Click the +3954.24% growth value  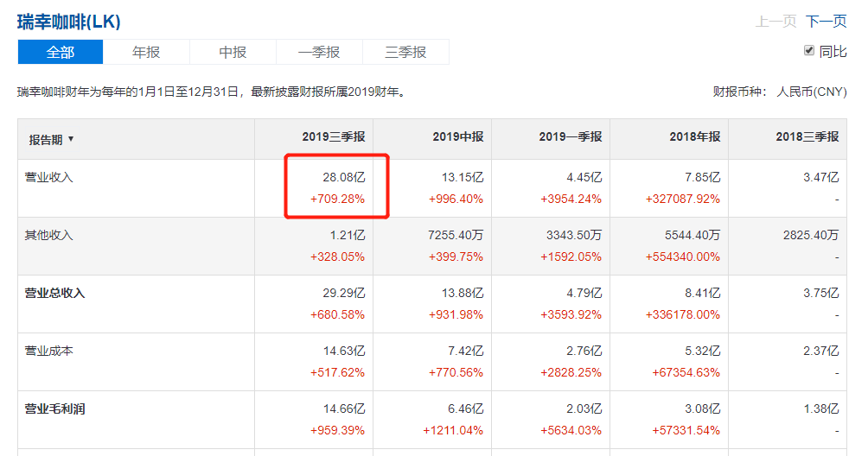pyautogui.click(x=571, y=199)
